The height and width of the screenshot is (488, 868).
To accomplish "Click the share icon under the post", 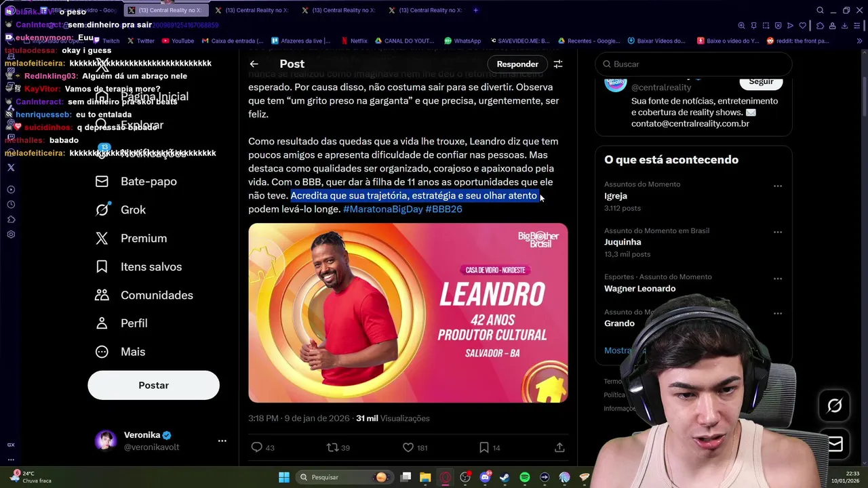I will pos(559,447).
